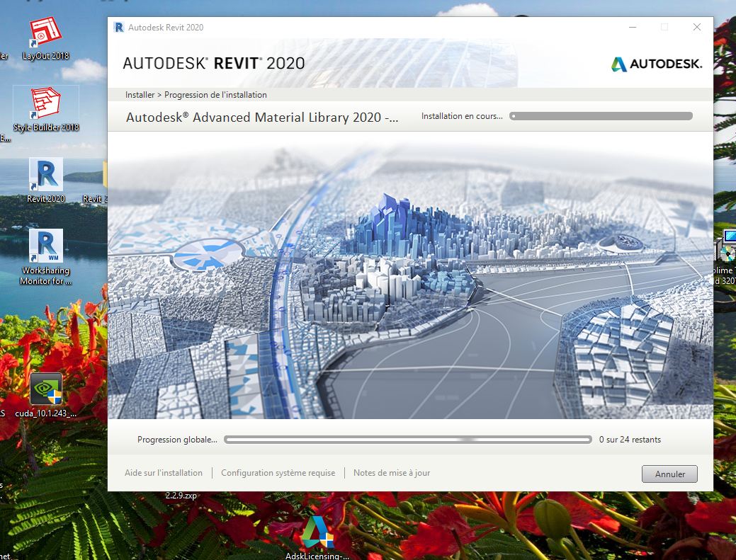The height and width of the screenshot is (560, 736).
Task: Click the Installer breadcrumb text
Action: coord(140,95)
